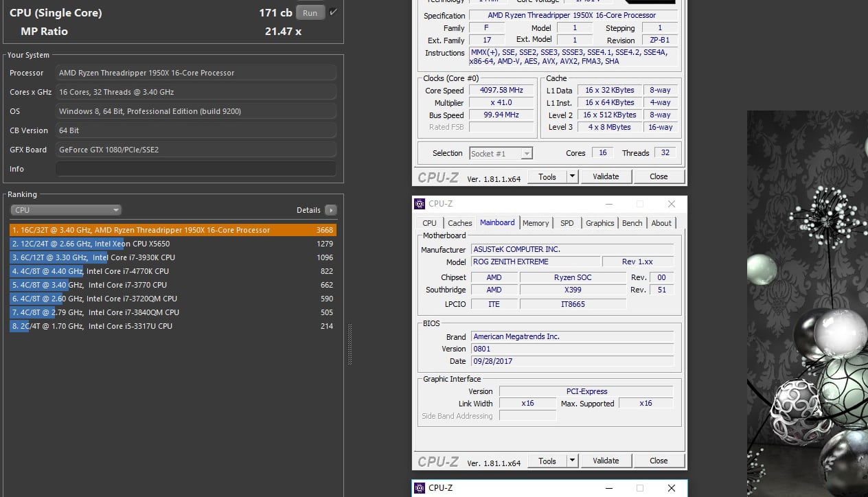This screenshot has height=497, width=868.
Task: Open the Memory tab
Action: coord(536,223)
